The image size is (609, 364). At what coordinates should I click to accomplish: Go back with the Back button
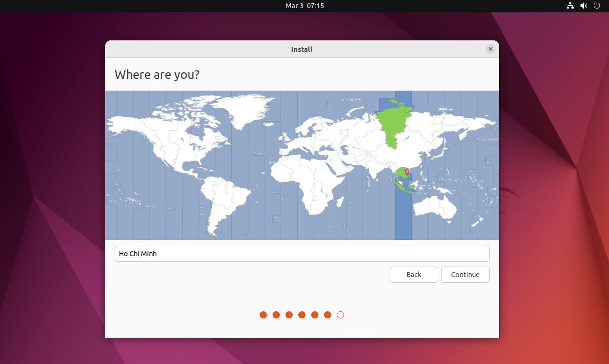point(413,275)
